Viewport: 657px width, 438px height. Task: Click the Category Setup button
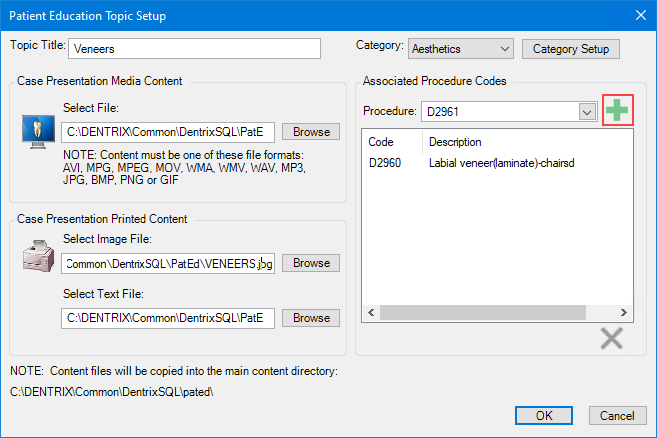571,48
